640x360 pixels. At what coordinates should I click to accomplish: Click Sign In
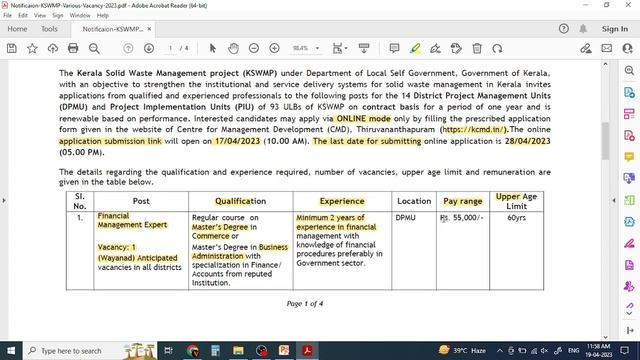(615, 29)
